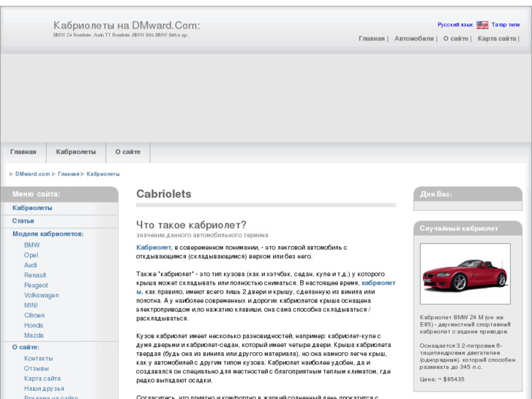Pick Volkswagen in the models list
Image resolution: width=532 pixels, height=399 pixels.
pos(41,295)
